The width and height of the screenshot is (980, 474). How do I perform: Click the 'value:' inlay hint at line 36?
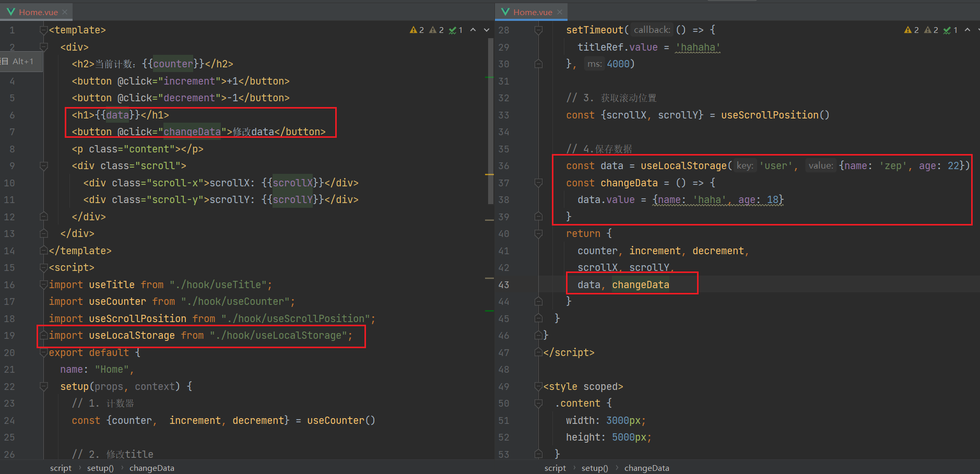821,166
